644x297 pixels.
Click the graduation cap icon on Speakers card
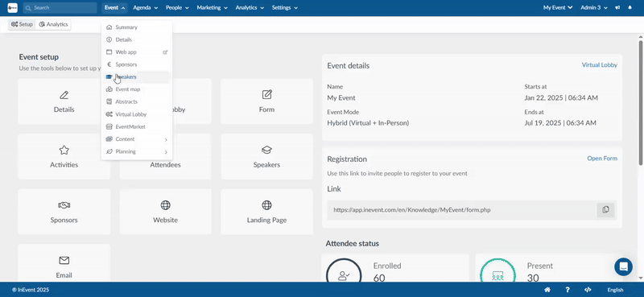pyautogui.click(x=267, y=150)
